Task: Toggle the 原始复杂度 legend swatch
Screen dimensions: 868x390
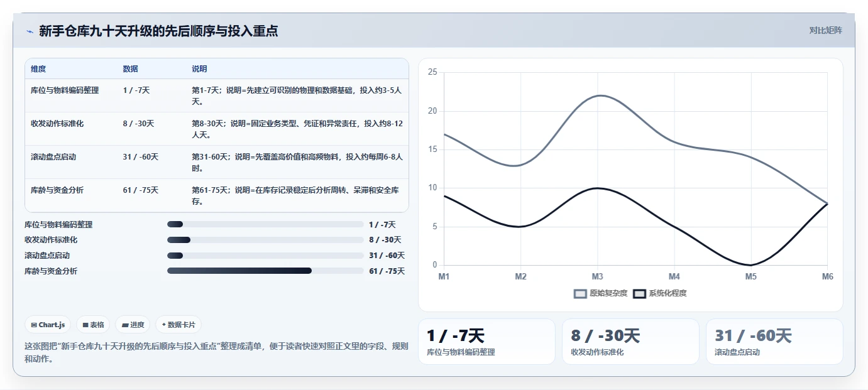Action: (580, 293)
